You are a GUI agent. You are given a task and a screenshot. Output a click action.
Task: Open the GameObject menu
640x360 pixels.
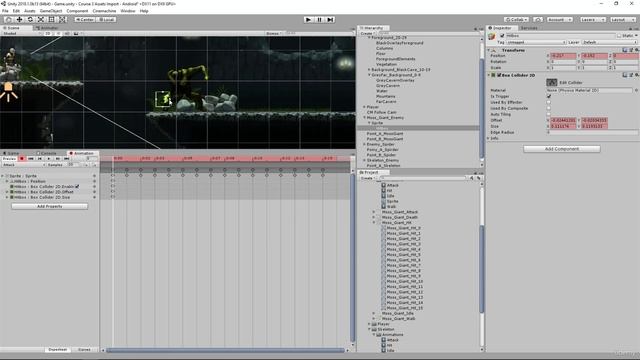point(51,11)
